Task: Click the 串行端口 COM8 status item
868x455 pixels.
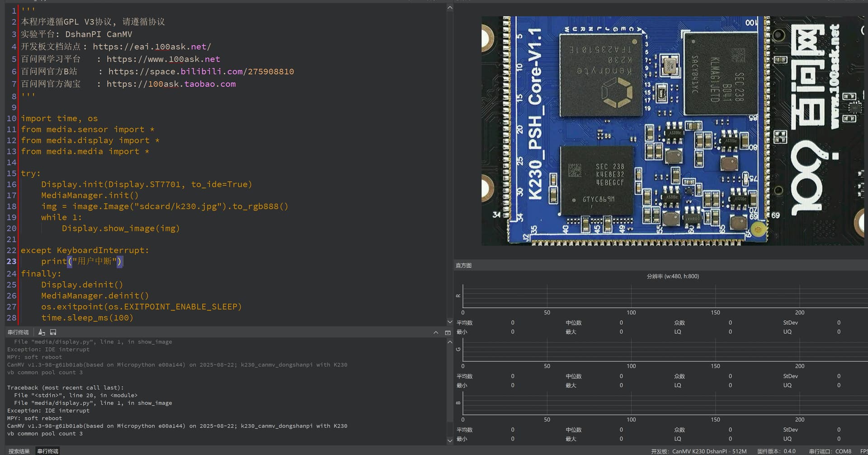Action: 830,451
